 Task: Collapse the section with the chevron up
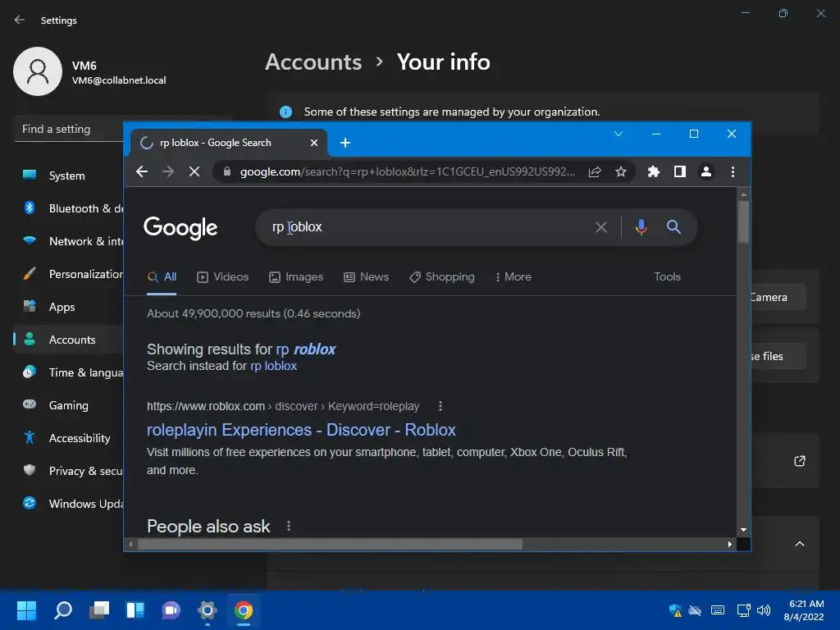pos(799,544)
